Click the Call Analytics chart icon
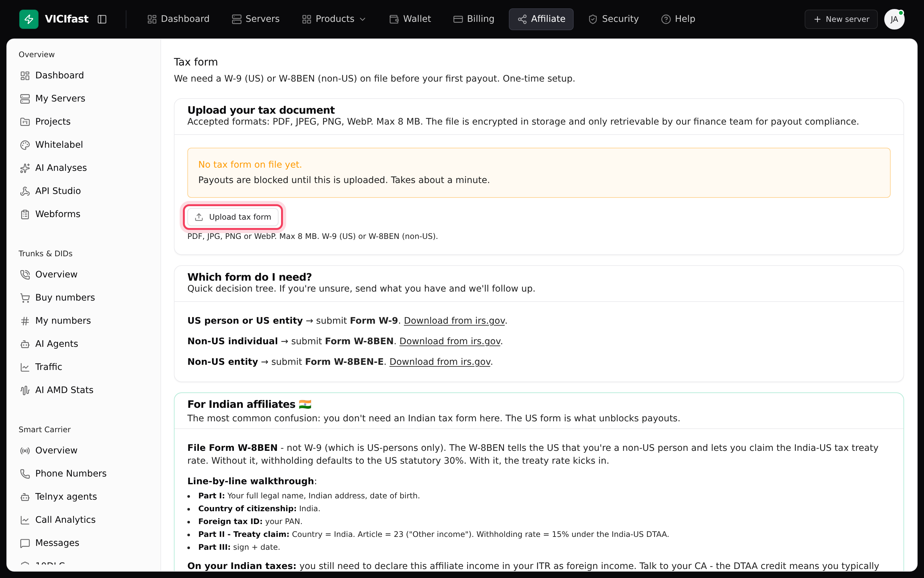 tap(25, 520)
